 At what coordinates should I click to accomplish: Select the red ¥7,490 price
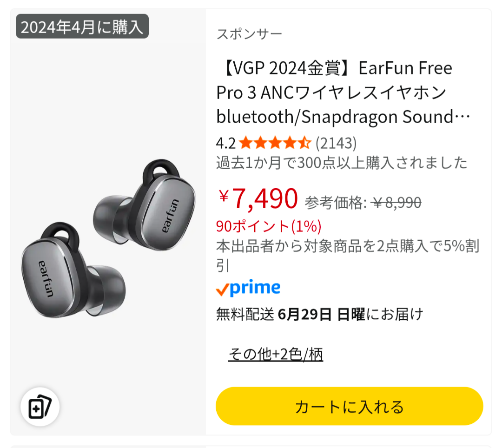point(258,199)
